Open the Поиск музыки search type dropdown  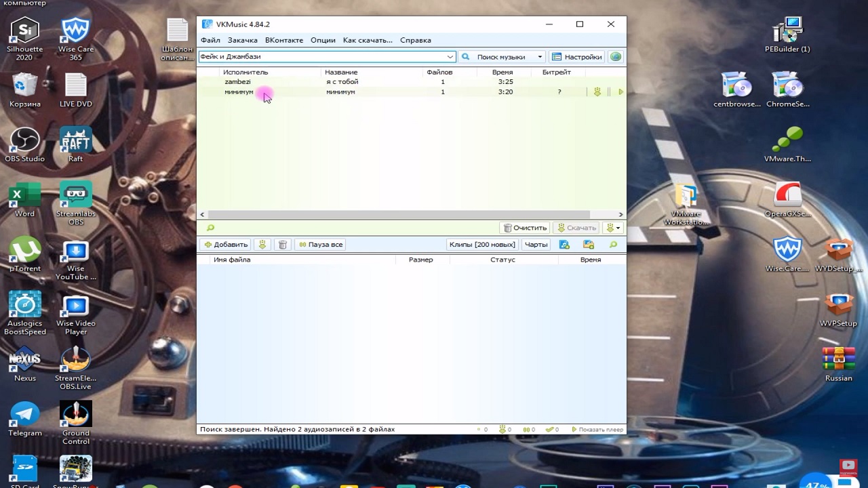[540, 57]
